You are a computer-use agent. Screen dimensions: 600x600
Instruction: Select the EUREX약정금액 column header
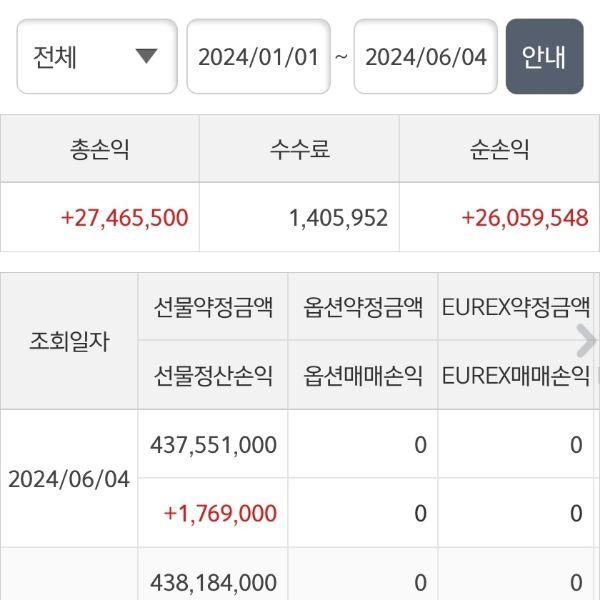pyautogui.click(x=516, y=307)
